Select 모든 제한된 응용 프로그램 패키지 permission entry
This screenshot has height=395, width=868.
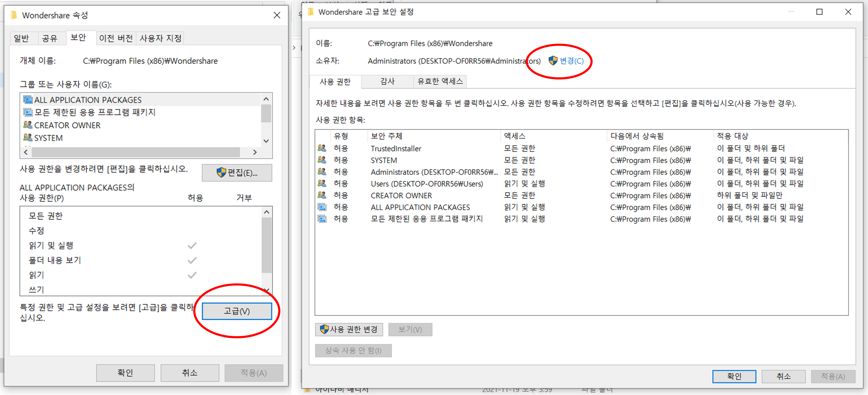tap(581, 219)
